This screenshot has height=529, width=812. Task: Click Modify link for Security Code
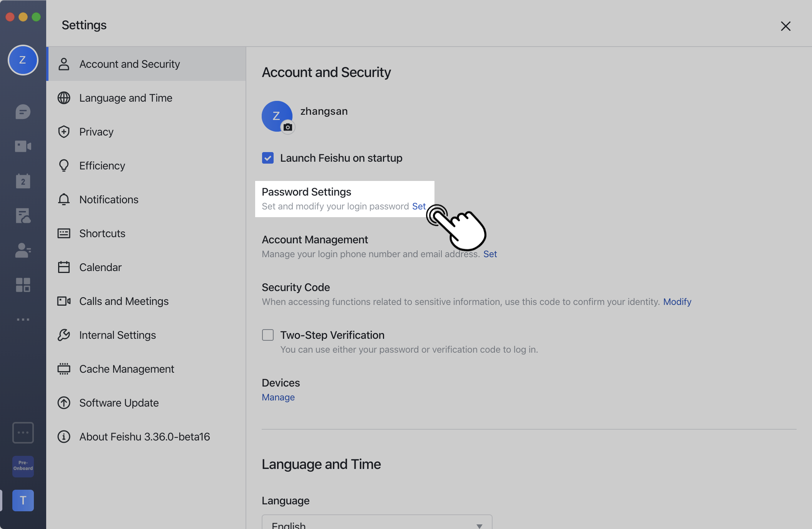tap(677, 302)
